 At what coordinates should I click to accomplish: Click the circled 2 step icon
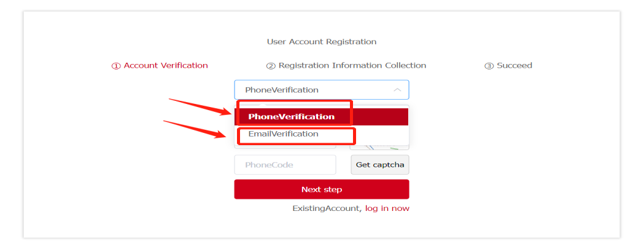pyautogui.click(x=271, y=66)
